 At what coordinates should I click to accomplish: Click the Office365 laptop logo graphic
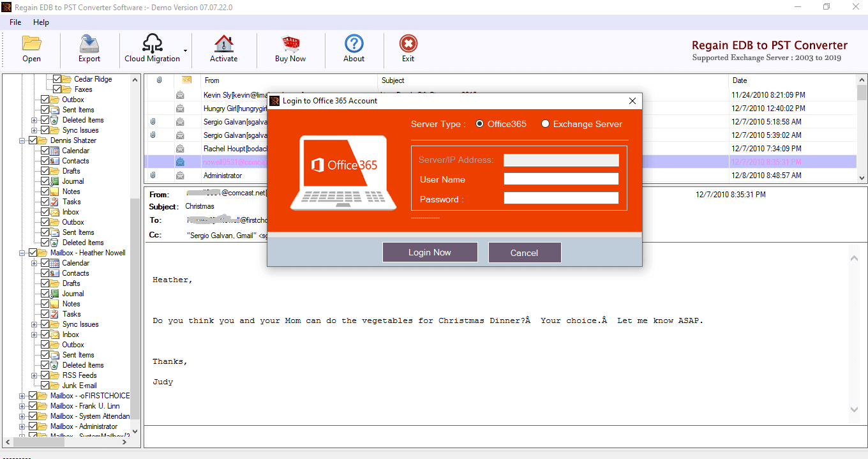point(343,172)
